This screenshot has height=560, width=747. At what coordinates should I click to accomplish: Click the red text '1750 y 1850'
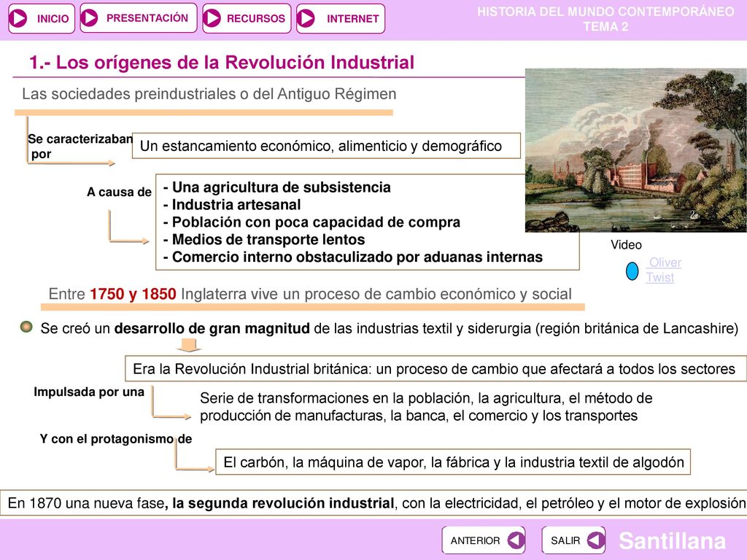[x=133, y=294]
